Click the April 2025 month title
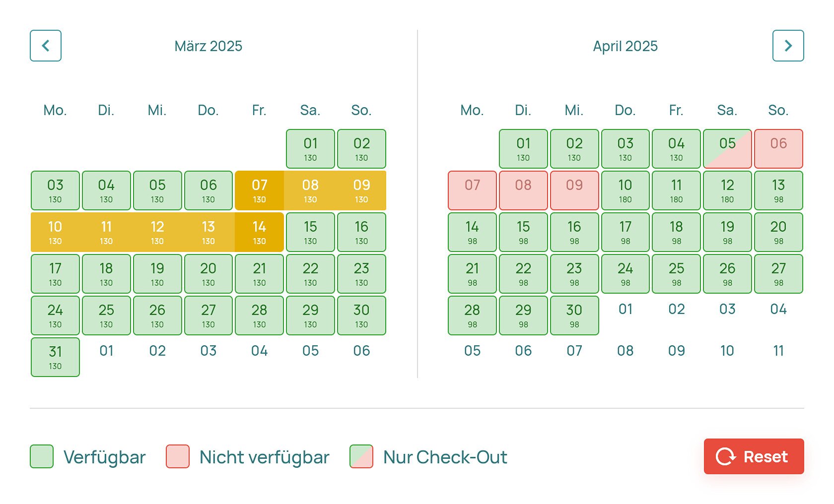The image size is (834, 504). [x=625, y=46]
